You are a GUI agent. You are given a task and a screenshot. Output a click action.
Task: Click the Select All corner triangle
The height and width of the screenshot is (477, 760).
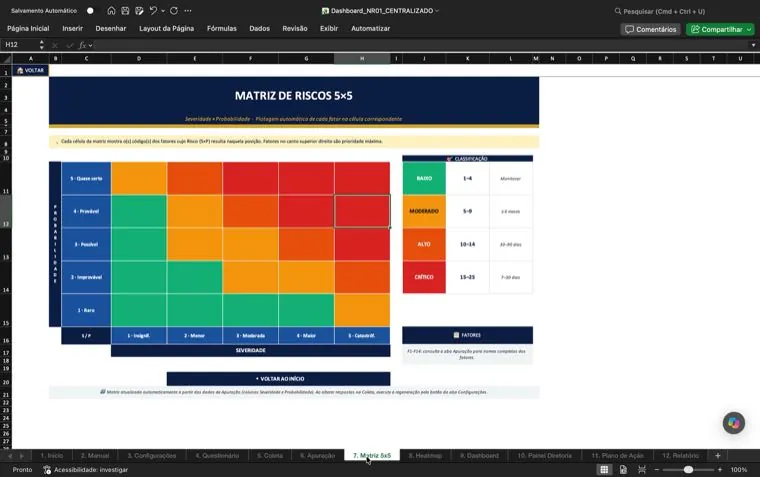[6, 59]
